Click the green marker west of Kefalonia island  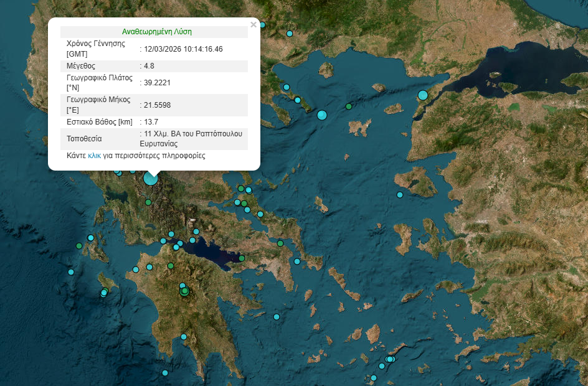[78, 246]
